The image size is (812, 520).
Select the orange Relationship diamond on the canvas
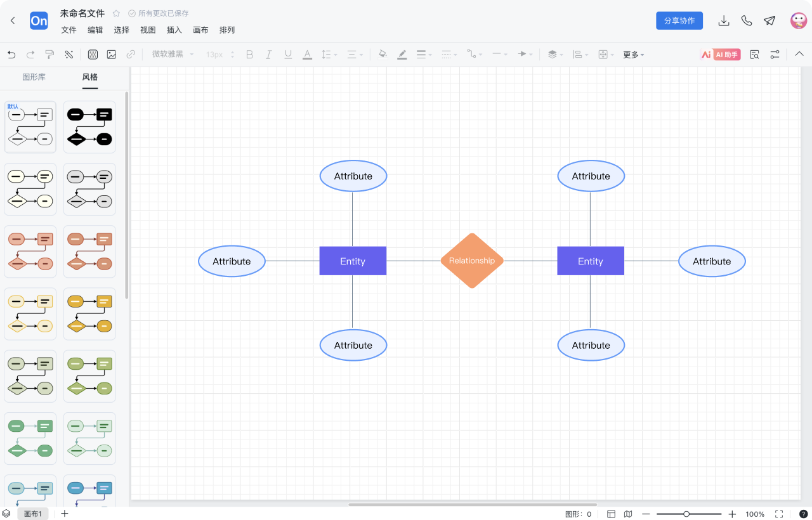coord(471,261)
